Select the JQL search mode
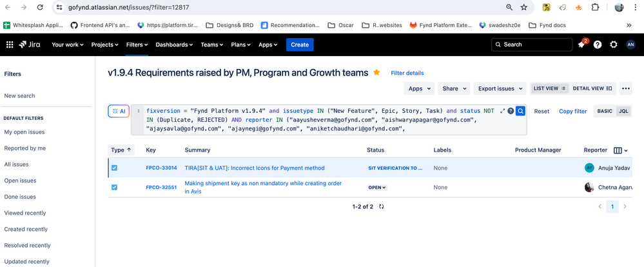This screenshot has width=644, height=267. (623, 112)
